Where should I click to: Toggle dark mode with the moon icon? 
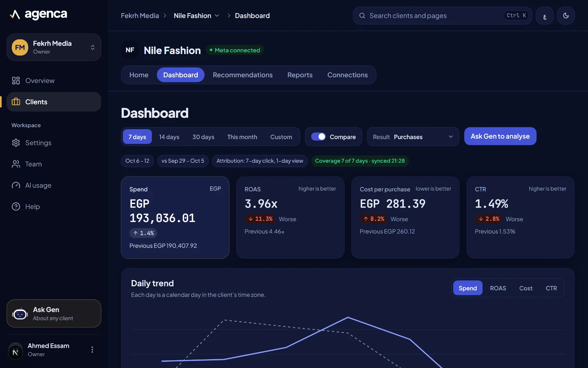point(566,16)
